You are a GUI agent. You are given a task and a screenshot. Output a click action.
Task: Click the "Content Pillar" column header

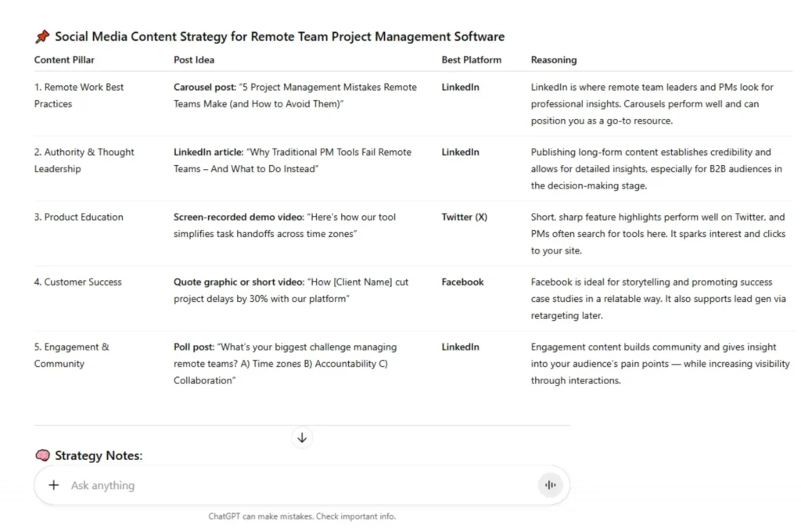(65, 59)
